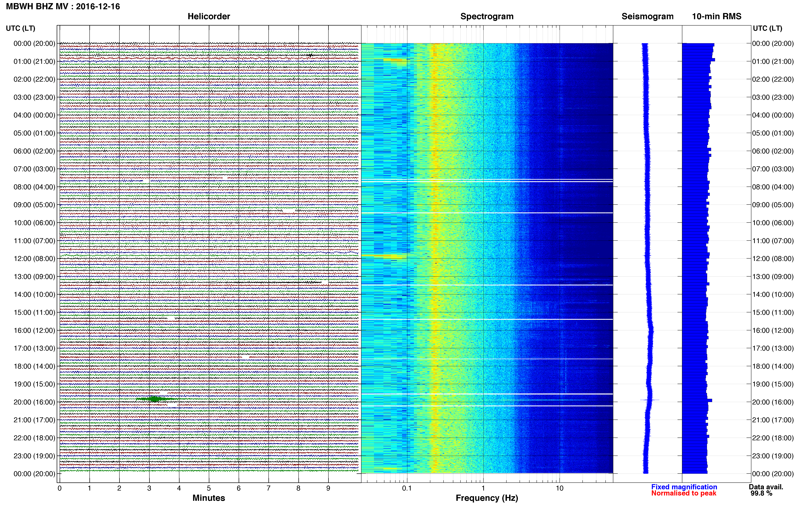
Task: Click the 16:00 (12:00) label beside the Helicorder
Action: point(34,330)
